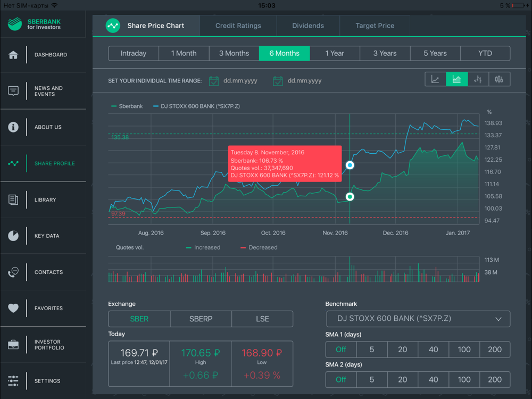
Task: Select the 3 Months time range
Action: (x=234, y=53)
